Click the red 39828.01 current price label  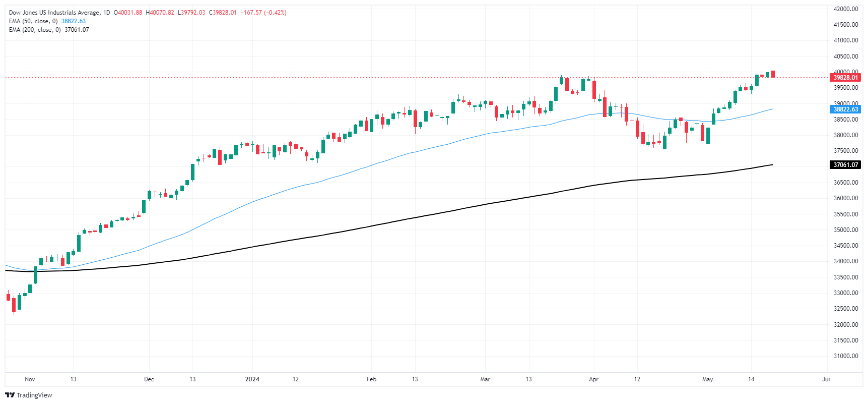pos(845,78)
